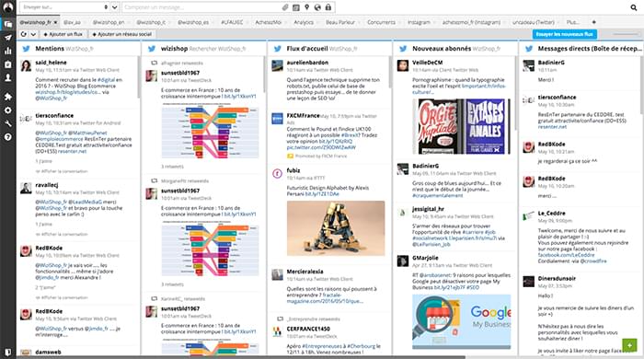
Task: Close the @wizishop_fr tab
Action: [55, 22]
